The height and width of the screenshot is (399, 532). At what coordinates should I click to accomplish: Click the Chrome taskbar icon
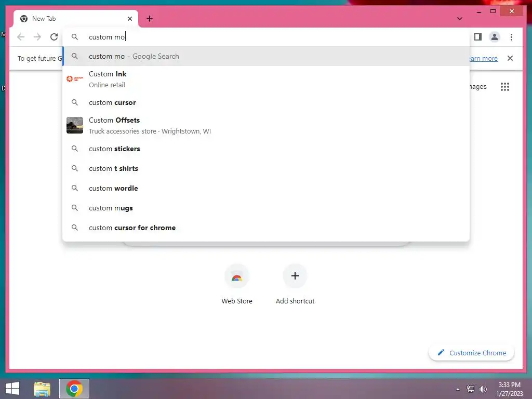tap(74, 389)
